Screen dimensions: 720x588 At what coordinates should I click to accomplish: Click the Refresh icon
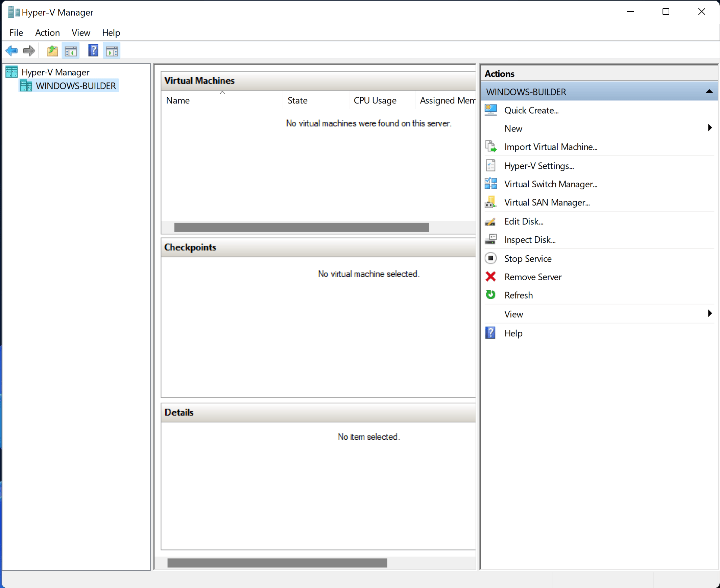[491, 295]
